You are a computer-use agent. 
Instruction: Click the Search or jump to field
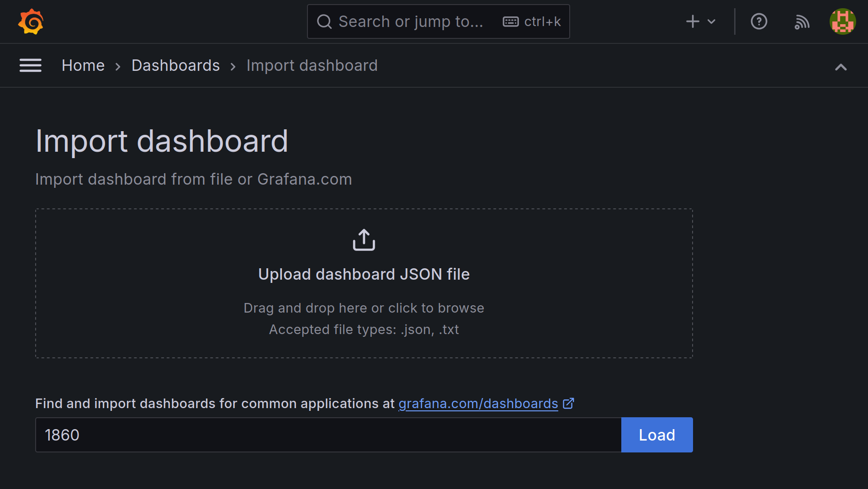tap(411, 21)
